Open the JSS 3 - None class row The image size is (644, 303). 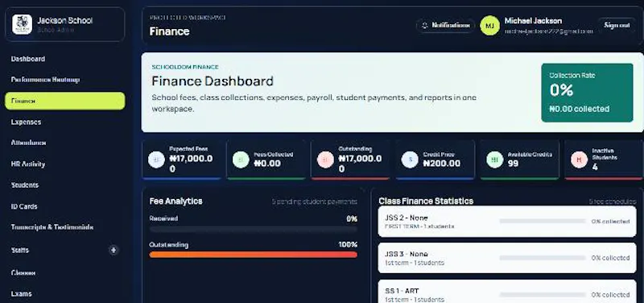[x=507, y=258]
